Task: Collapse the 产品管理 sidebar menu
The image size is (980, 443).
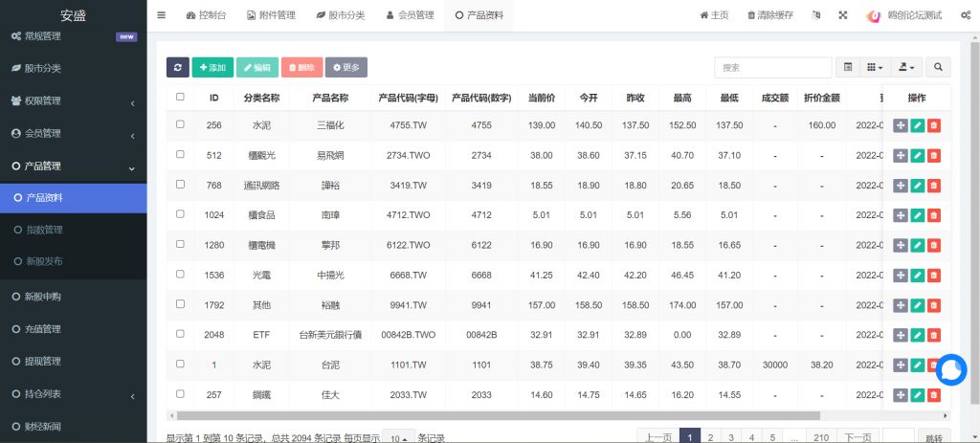Action: (x=73, y=166)
